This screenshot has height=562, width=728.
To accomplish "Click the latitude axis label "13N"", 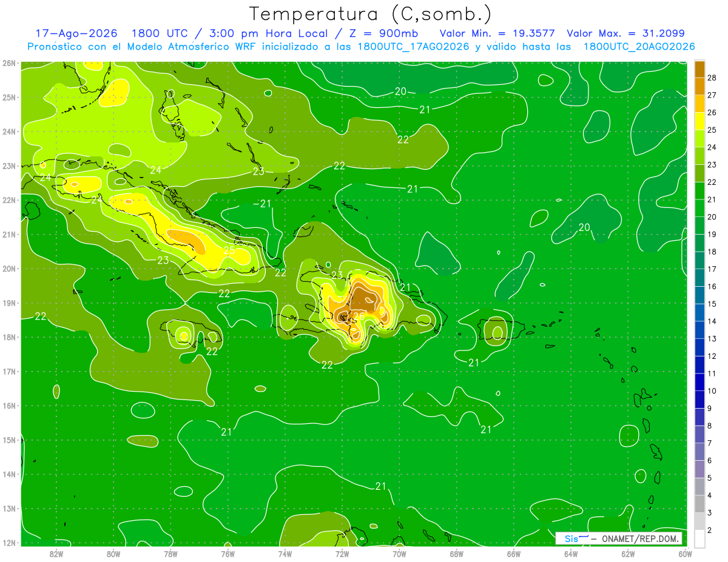I will click(8, 509).
